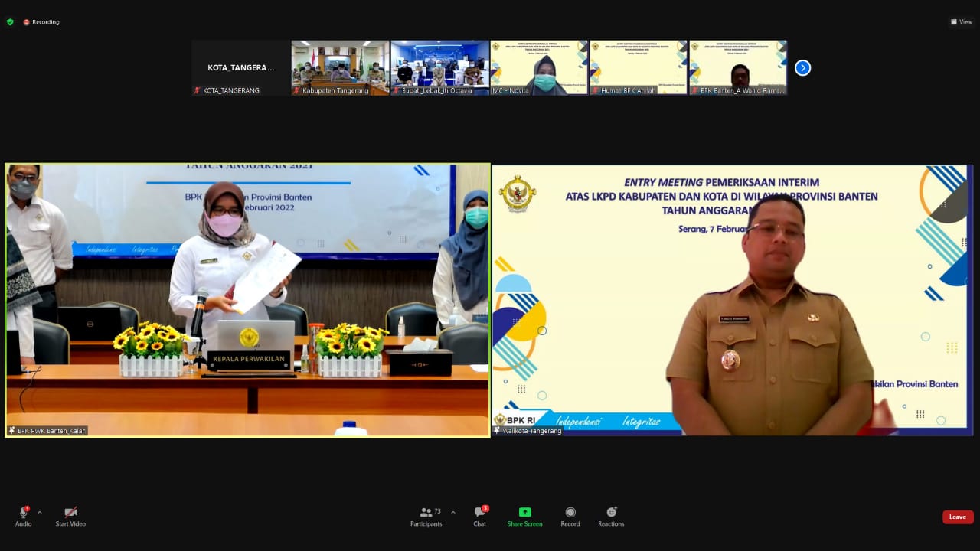Click the green encryption shield icon
Screen dimensions: 980x551
[10, 22]
